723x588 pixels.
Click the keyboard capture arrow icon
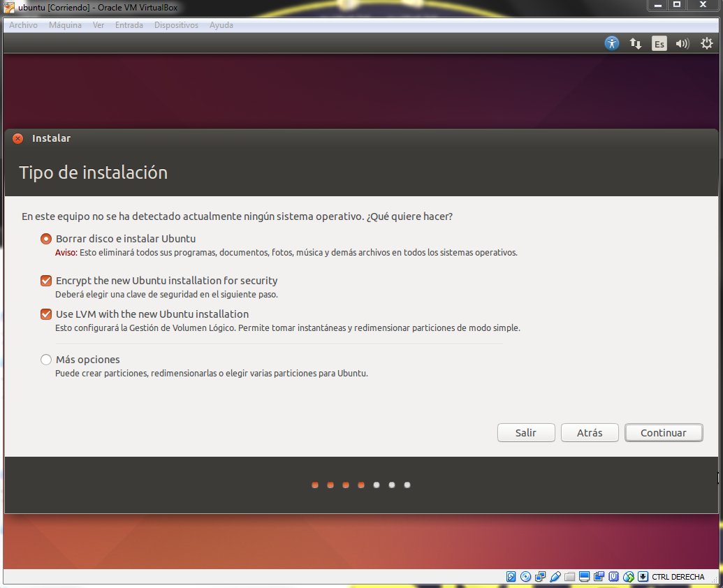643,577
